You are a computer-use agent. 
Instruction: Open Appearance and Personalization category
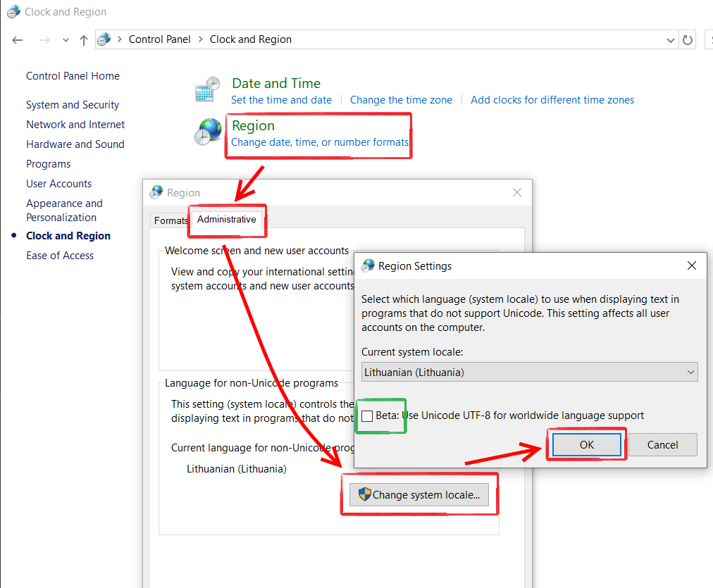coord(64,211)
